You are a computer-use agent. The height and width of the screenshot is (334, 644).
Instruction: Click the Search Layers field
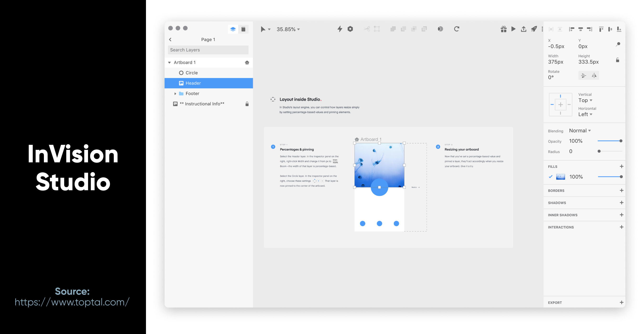208,50
